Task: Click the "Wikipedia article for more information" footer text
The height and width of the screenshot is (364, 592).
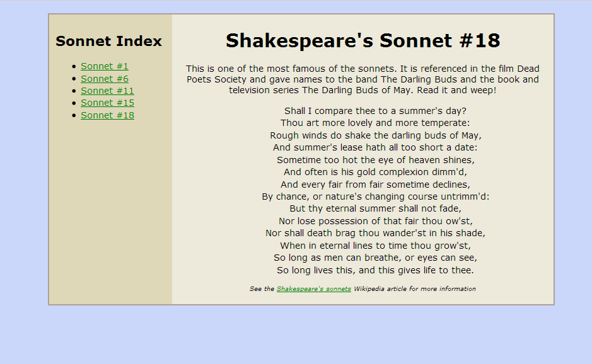Action: pos(415,289)
